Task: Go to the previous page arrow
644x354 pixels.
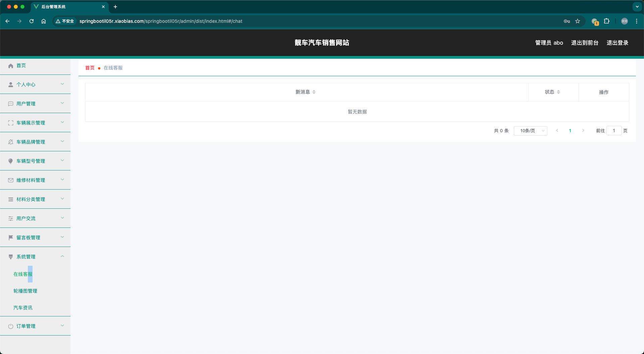Action: click(557, 131)
